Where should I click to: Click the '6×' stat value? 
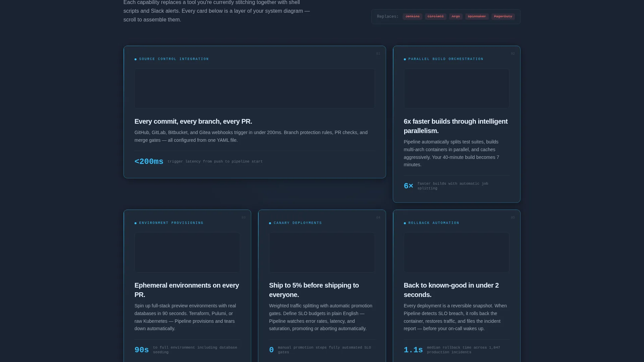click(409, 186)
